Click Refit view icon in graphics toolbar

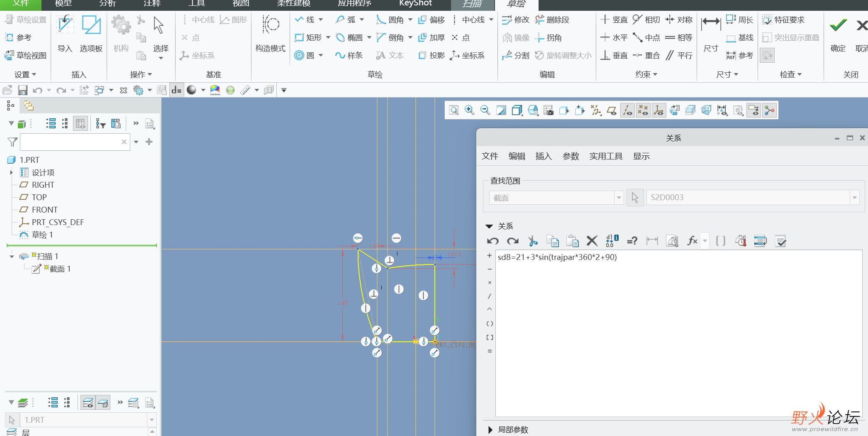[454, 110]
